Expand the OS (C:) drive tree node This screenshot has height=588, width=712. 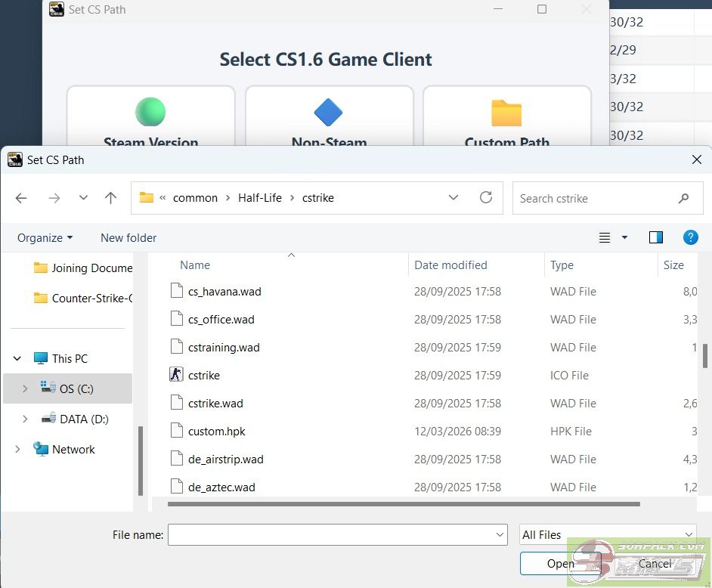coord(25,388)
